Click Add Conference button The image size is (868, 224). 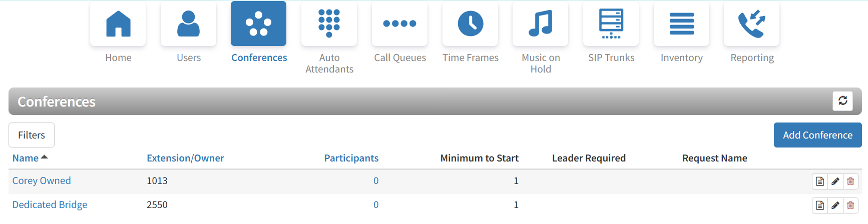click(x=817, y=135)
